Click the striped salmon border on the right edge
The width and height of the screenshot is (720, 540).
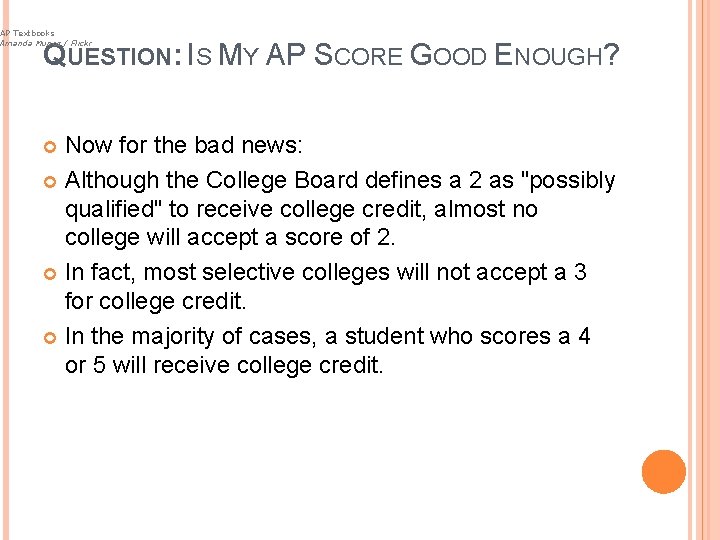[x=704, y=270]
